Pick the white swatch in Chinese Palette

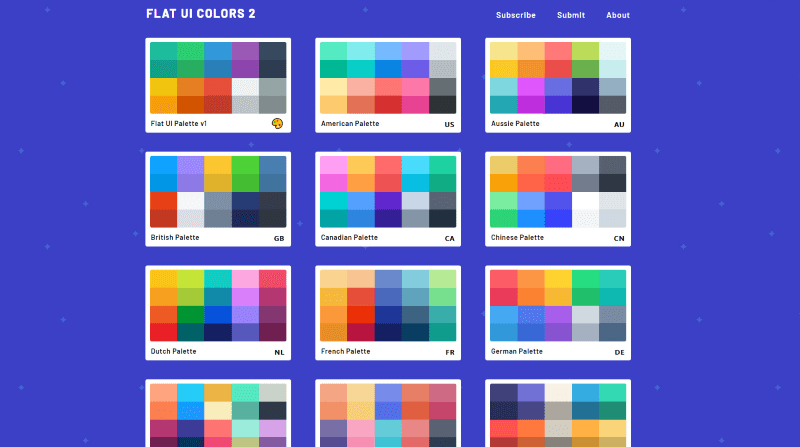[x=585, y=201]
